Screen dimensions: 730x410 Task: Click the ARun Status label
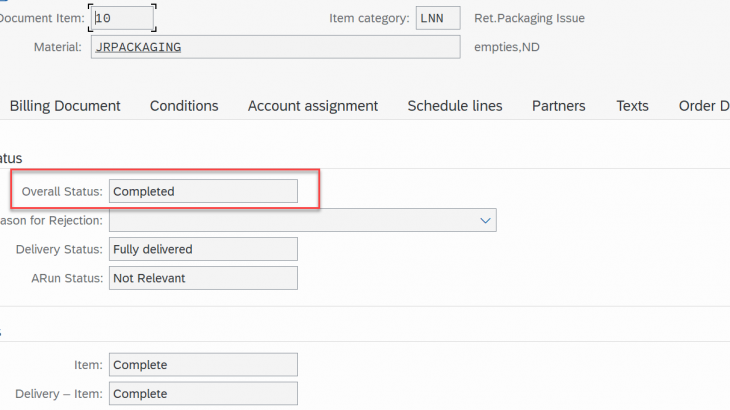coord(67,278)
